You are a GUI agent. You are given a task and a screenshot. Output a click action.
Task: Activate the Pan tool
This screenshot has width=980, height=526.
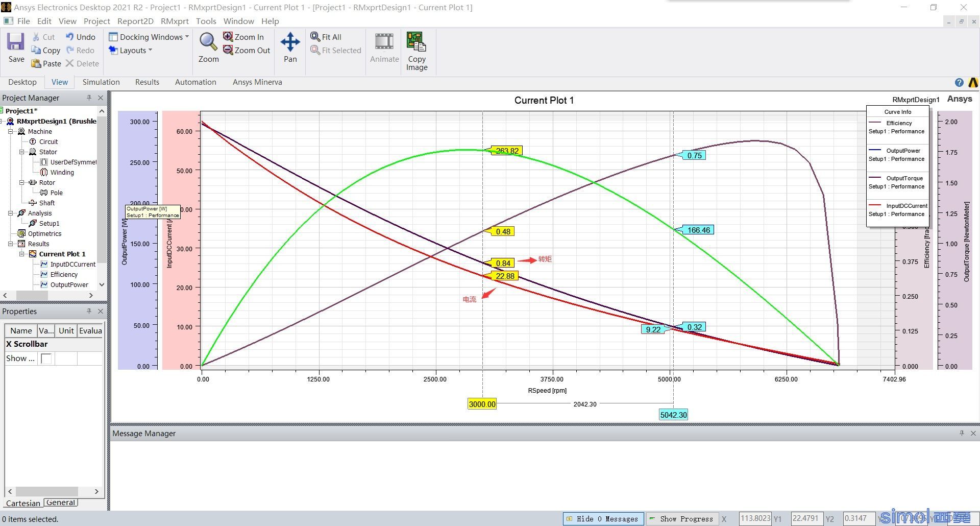pos(290,42)
